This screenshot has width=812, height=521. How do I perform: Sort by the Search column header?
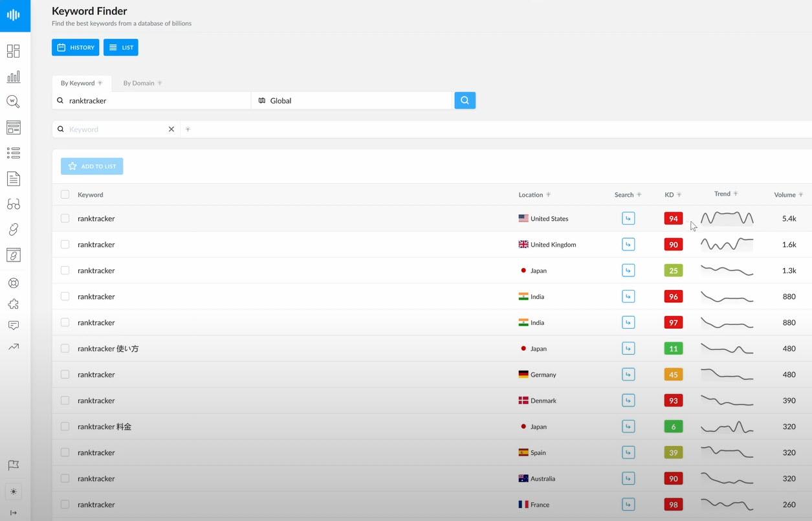(628, 195)
